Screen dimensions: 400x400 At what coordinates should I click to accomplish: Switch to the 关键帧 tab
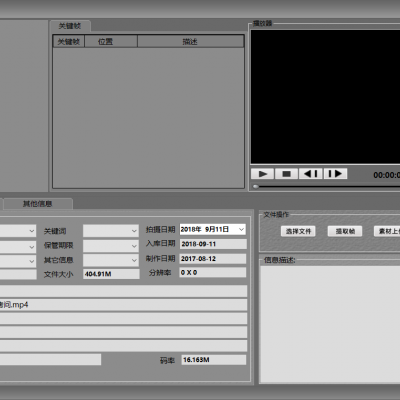[70, 26]
